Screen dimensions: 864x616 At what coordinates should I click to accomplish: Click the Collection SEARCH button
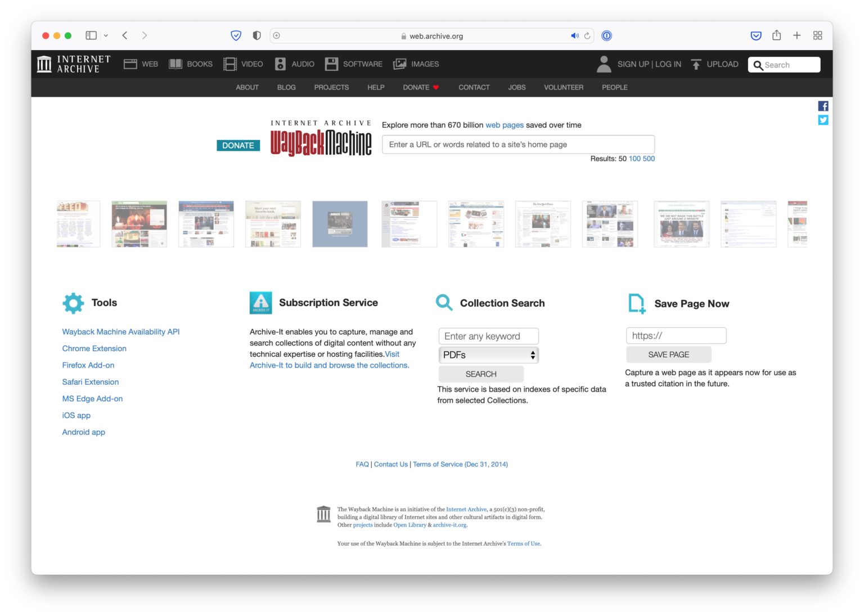481,374
